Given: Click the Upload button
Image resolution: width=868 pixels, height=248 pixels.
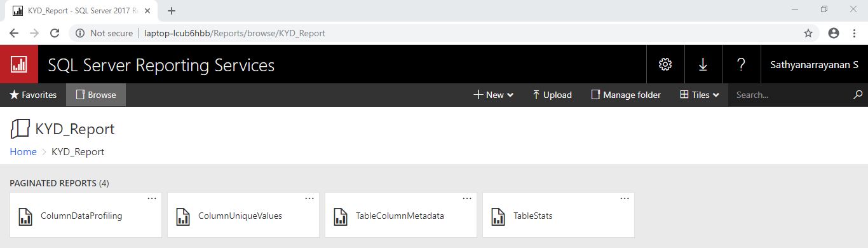Looking at the screenshot, I should [x=552, y=95].
